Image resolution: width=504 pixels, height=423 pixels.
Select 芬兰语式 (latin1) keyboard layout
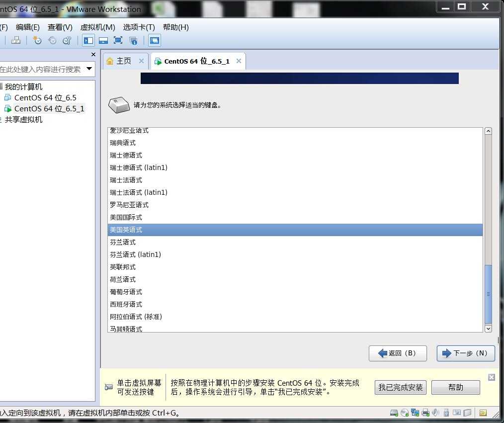295,254
